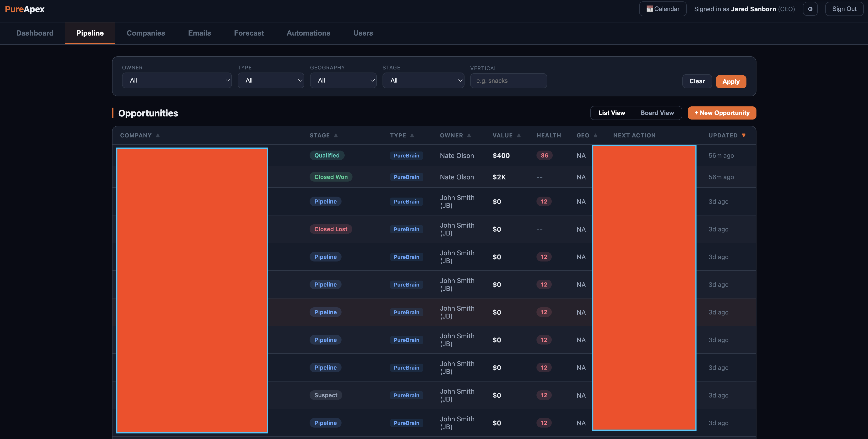Expand the Type filter dropdown
This screenshot has width=868, height=439.
coord(271,80)
